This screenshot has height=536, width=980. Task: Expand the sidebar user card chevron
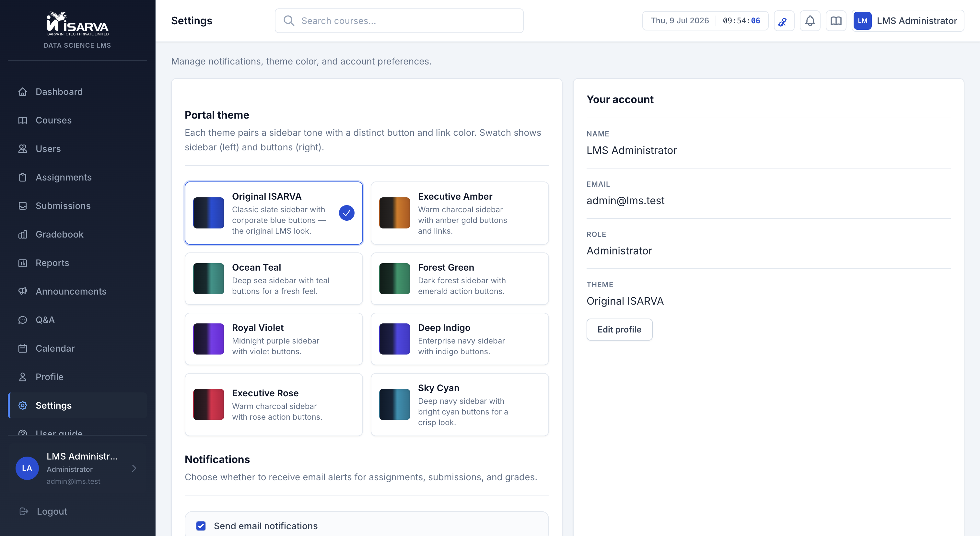[x=134, y=468]
